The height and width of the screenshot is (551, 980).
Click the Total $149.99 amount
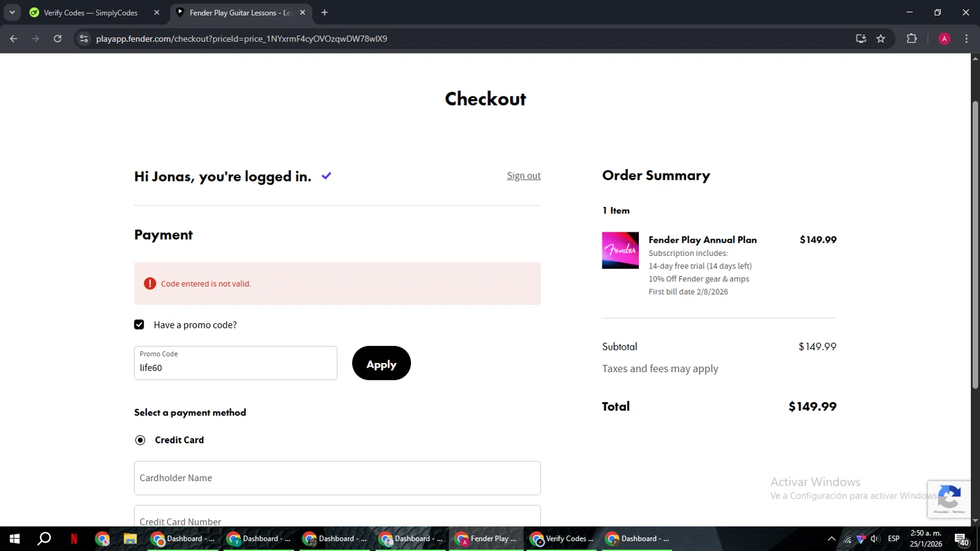pos(812,406)
